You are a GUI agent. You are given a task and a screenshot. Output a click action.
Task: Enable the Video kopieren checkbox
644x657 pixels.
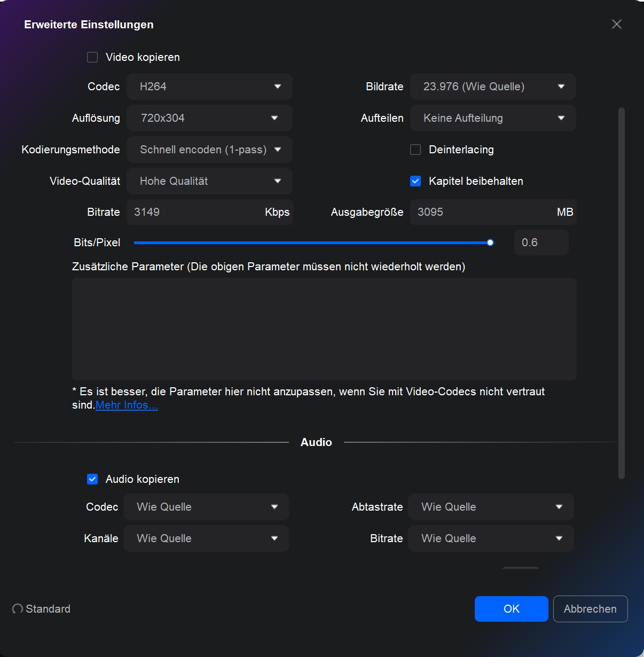(x=92, y=57)
